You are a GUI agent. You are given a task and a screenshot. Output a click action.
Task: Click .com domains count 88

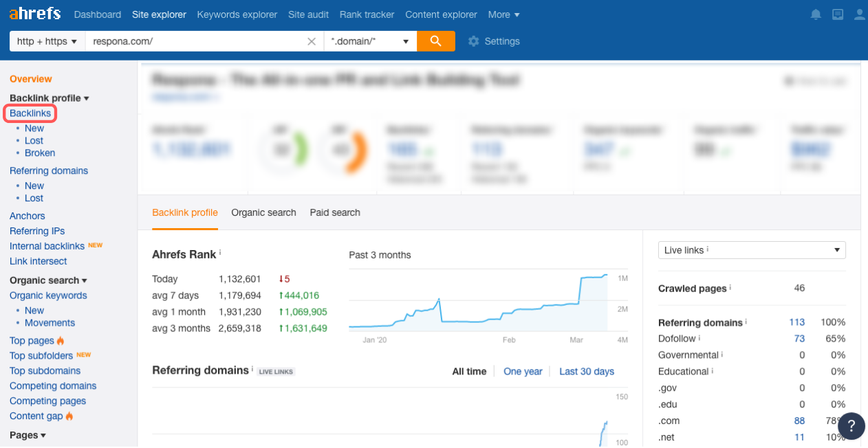click(799, 421)
